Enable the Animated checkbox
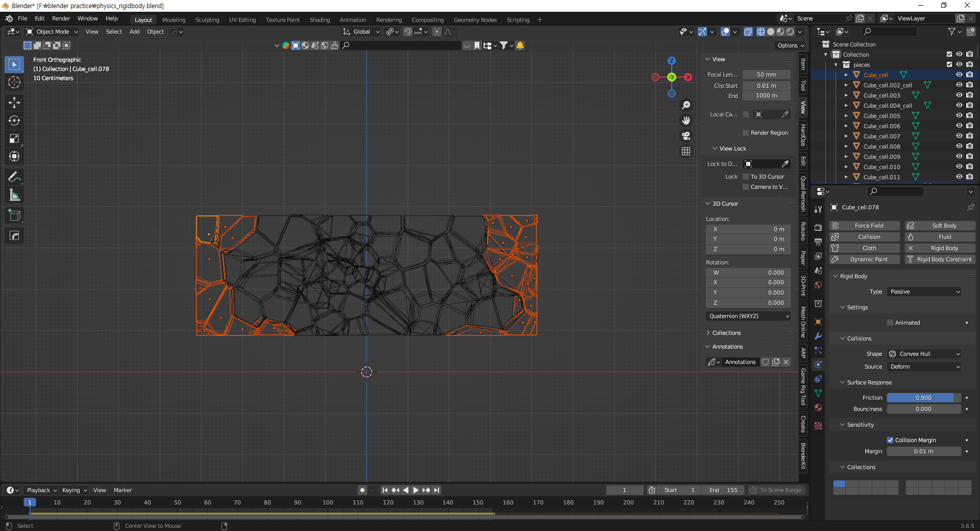This screenshot has width=980, height=531. [x=890, y=323]
